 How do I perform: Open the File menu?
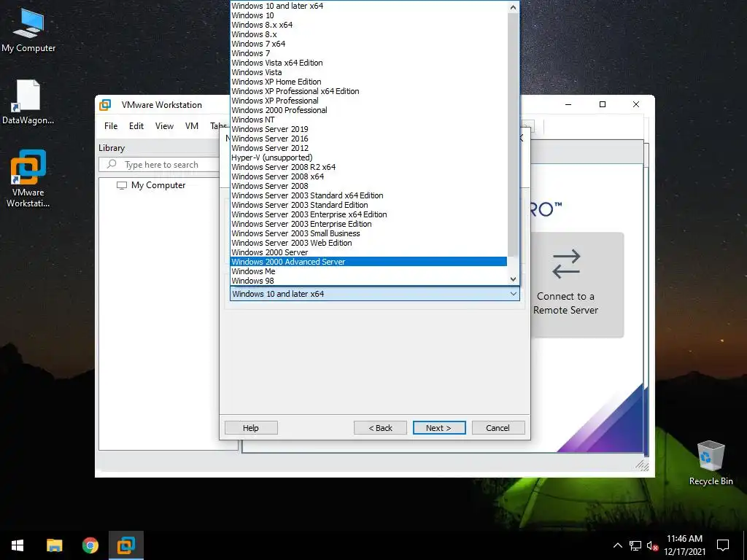click(111, 125)
